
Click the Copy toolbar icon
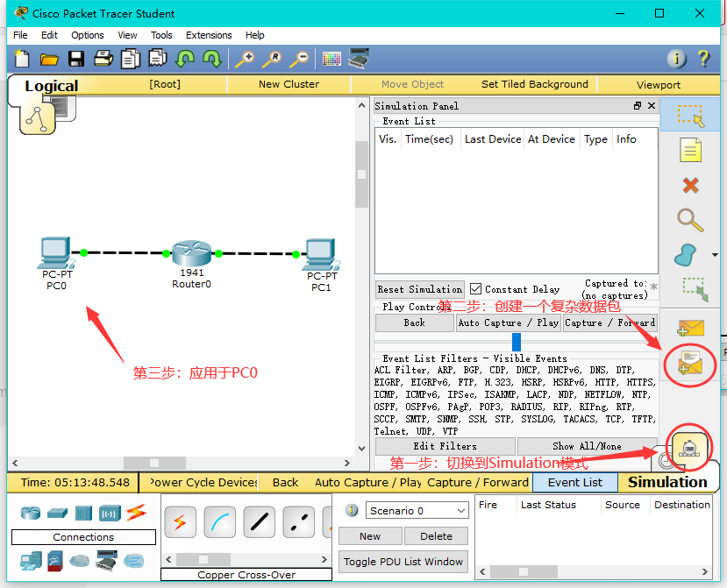point(131,59)
